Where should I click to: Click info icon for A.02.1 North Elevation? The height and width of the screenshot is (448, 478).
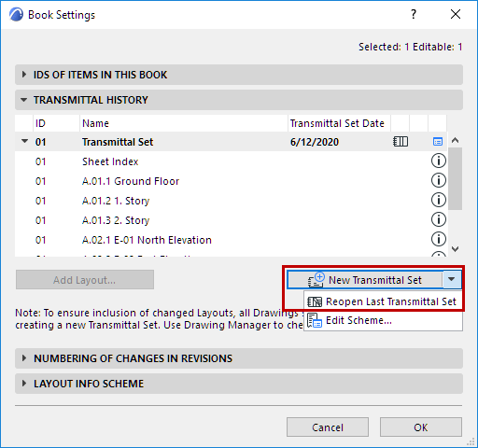(438, 239)
